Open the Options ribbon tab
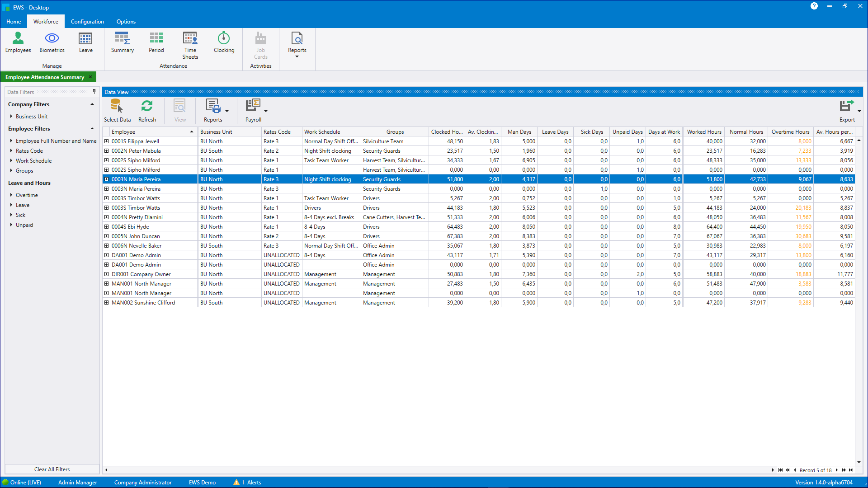The height and width of the screenshot is (488, 868). point(126,21)
